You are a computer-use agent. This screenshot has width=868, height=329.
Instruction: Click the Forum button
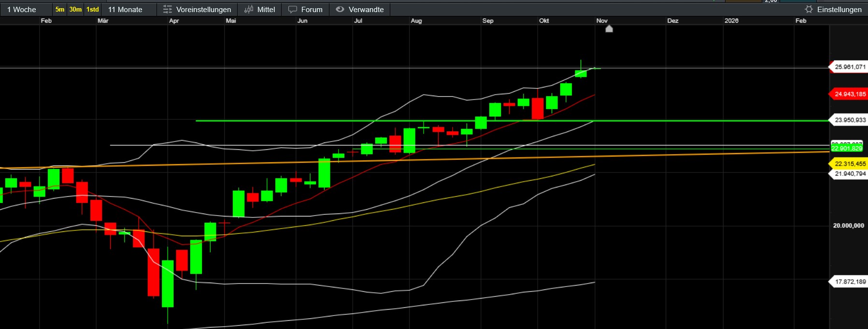point(312,10)
